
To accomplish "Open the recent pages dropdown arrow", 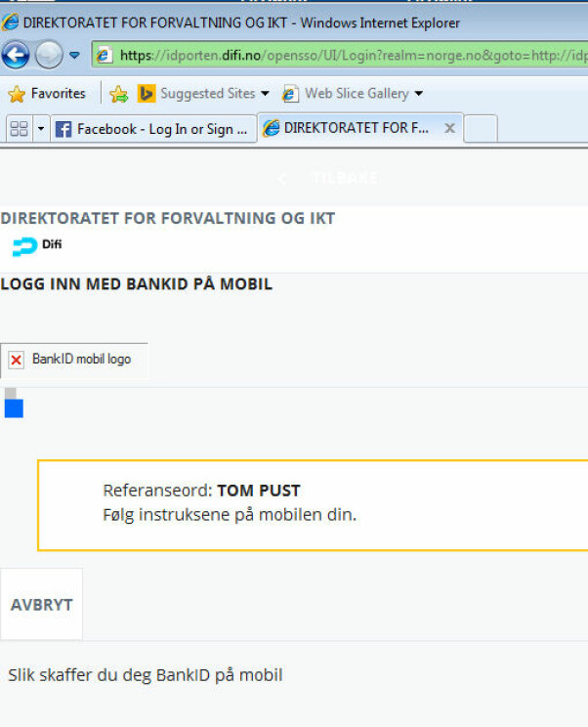I will click(74, 55).
